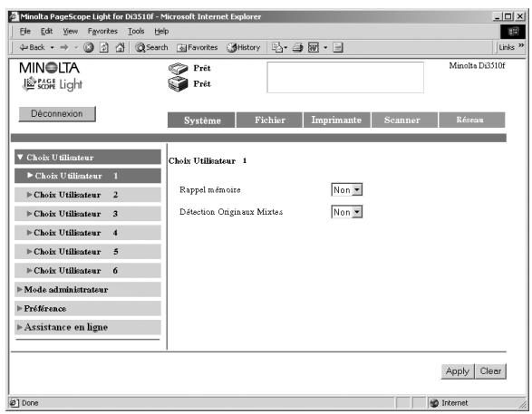Open the Tools menu
The height and width of the screenshot is (414, 532).
pyautogui.click(x=136, y=31)
